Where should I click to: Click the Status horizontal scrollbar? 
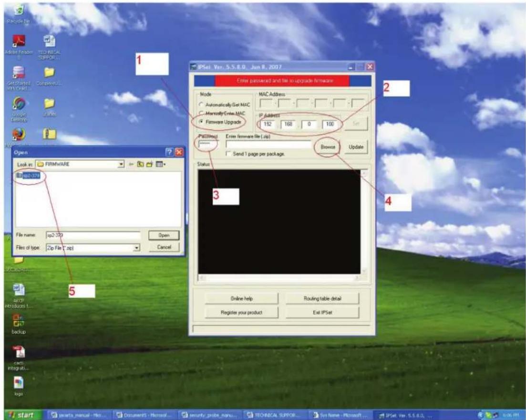(279, 278)
